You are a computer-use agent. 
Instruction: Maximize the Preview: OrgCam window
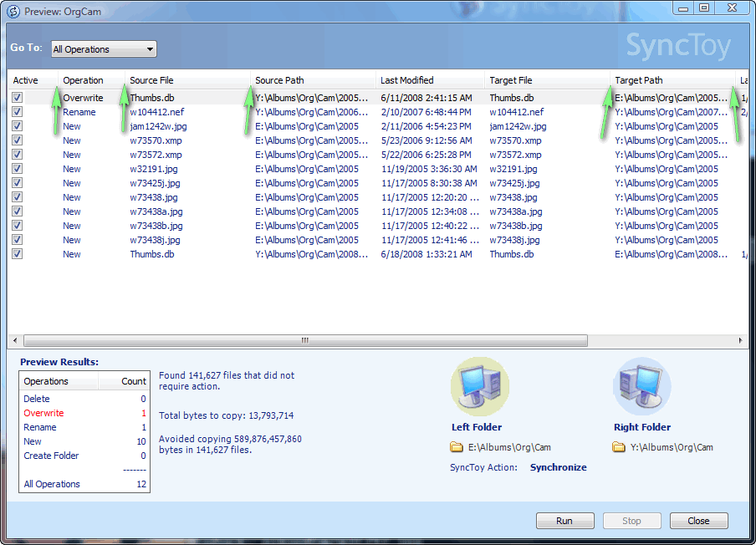pos(704,8)
